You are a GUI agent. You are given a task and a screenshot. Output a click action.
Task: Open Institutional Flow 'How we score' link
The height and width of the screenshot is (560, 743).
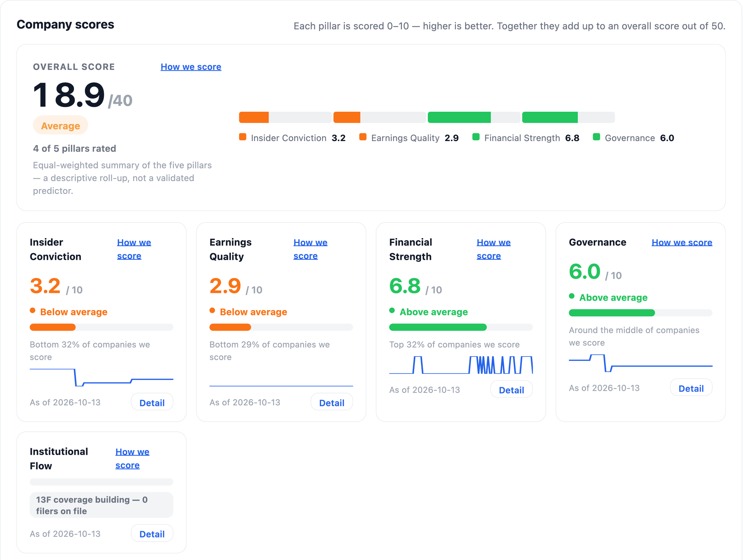pos(132,459)
